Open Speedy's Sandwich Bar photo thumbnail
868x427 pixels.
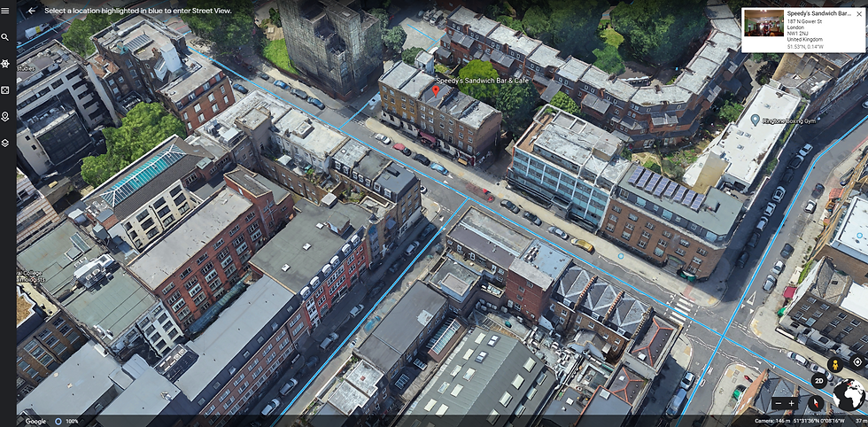click(763, 23)
